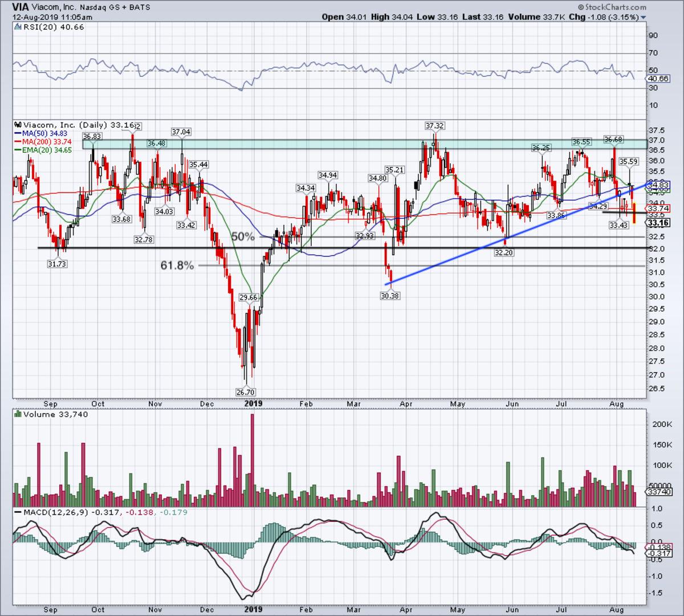Click the Chg -1.08 (-3.15%) header value
The height and width of the screenshot is (616, 684).
(604, 17)
